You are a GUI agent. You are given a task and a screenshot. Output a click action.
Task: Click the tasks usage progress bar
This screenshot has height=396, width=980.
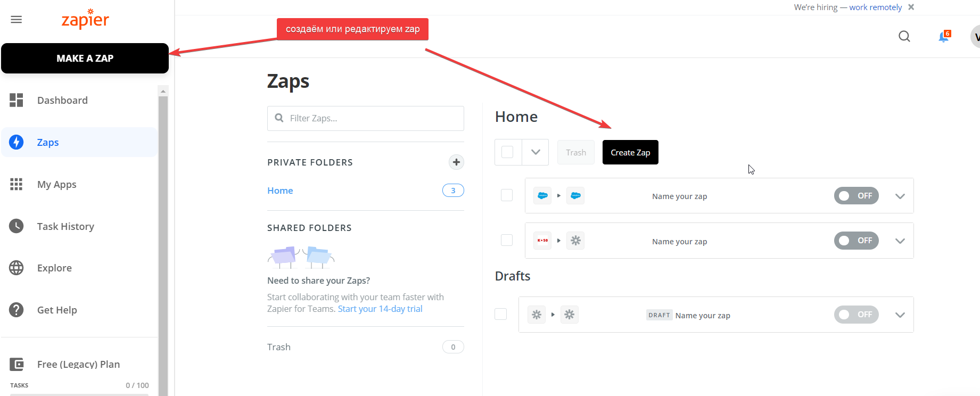tap(79, 394)
